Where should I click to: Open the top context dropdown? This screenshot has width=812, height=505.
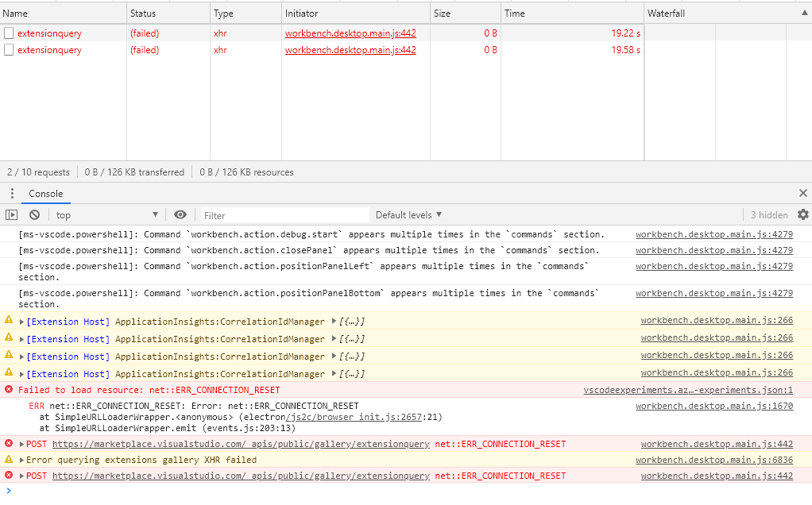pos(107,214)
